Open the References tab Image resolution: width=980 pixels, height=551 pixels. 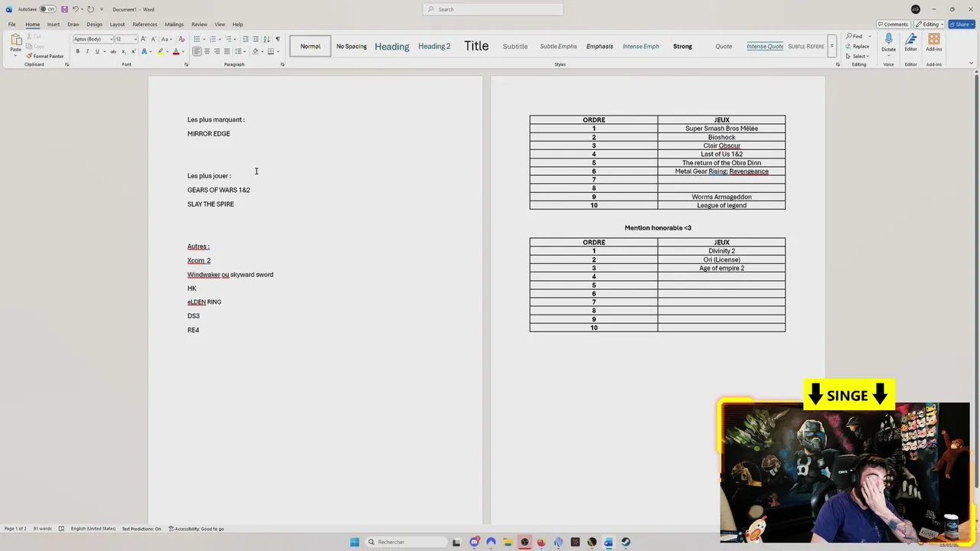[145, 24]
